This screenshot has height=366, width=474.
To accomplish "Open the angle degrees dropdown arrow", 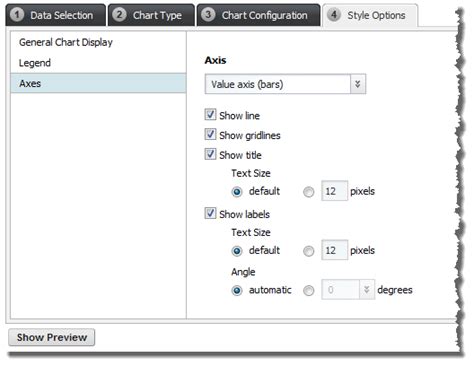I will (x=367, y=290).
